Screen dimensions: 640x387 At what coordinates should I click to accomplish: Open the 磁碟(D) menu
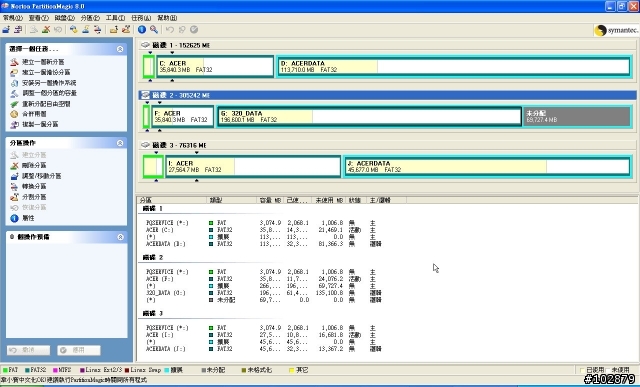pyautogui.click(x=64, y=18)
